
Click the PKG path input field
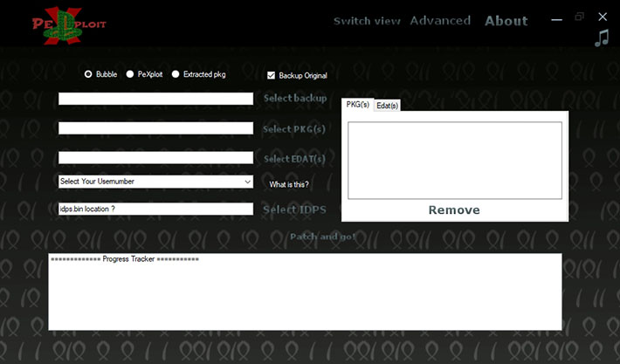pos(155,128)
